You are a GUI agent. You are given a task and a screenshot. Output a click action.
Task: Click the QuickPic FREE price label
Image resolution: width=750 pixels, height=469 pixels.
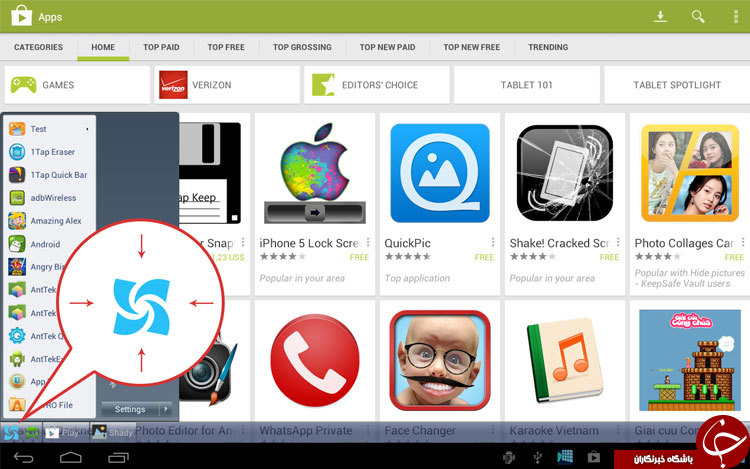(x=484, y=257)
